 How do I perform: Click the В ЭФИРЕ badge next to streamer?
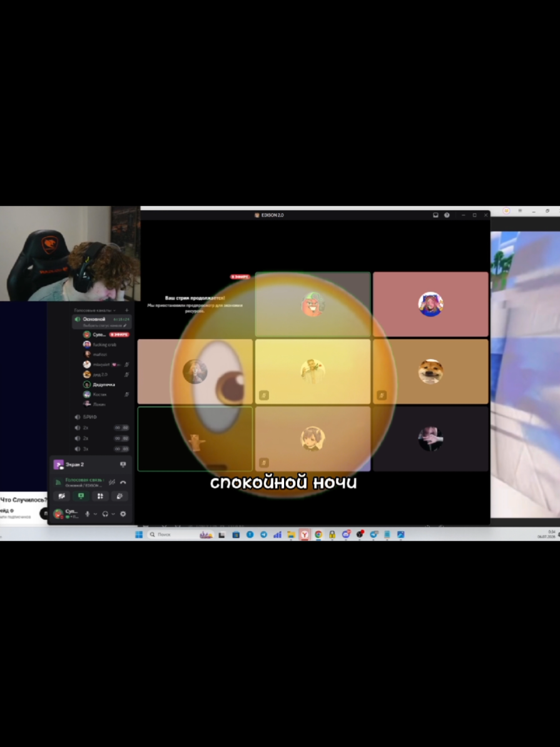point(119,335)
